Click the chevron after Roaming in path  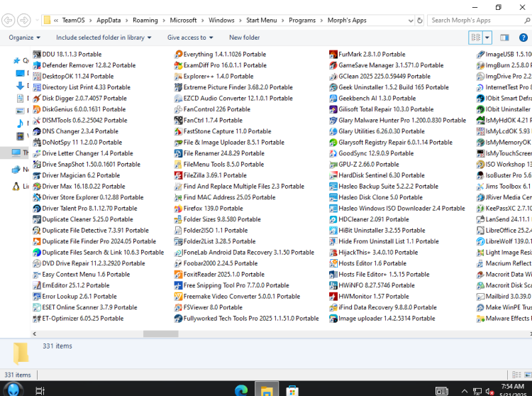tap(164, 21)
